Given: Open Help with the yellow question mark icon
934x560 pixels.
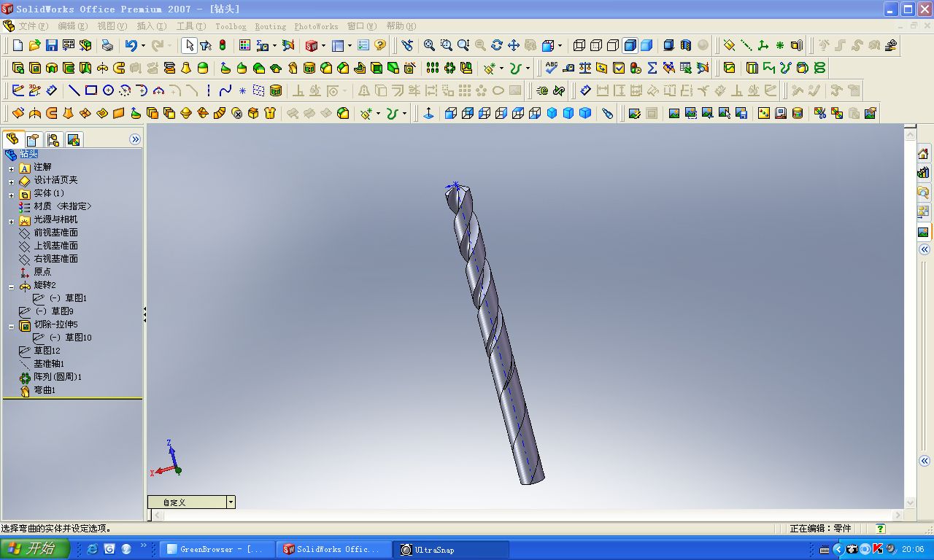Looking at the screenshot, I should [x=380, y=45].
